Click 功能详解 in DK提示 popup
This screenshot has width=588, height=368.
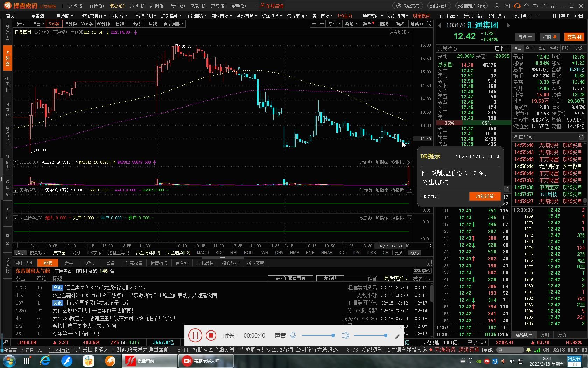(x=485, y=196)
